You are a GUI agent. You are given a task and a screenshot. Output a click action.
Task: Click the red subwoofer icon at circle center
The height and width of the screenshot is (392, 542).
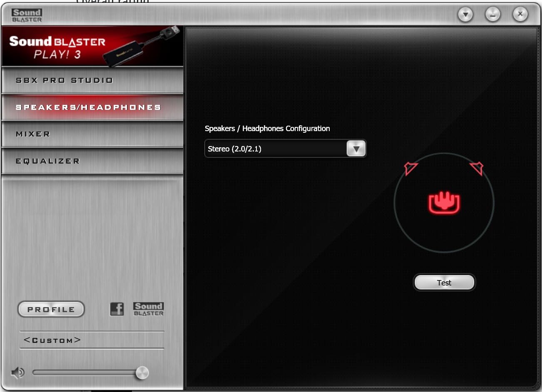pos(444,203)
